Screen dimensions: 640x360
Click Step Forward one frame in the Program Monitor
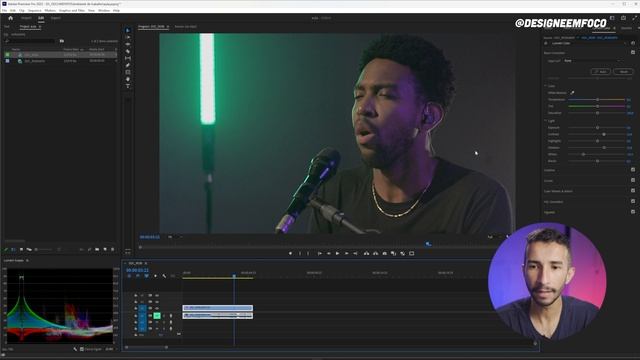[x=347, y=253]
